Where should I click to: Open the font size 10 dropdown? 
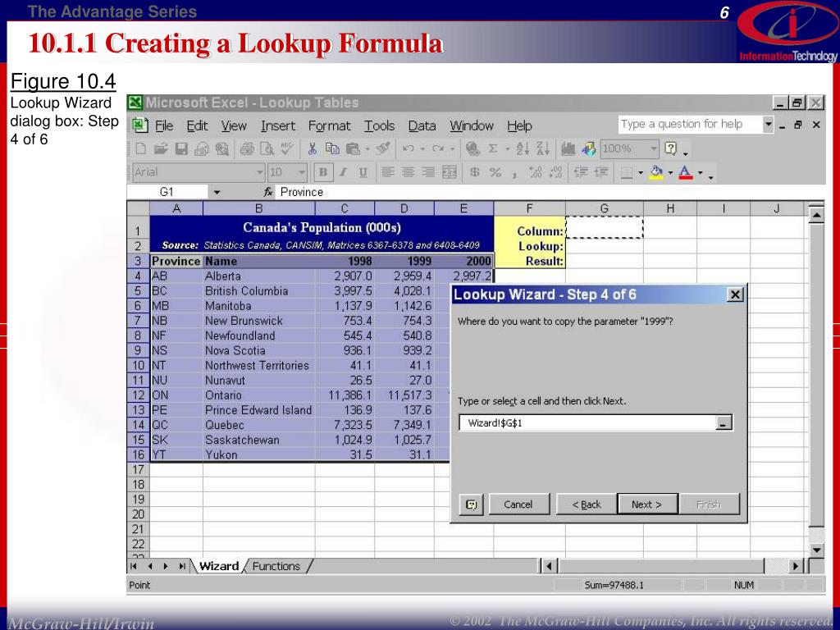302,172
